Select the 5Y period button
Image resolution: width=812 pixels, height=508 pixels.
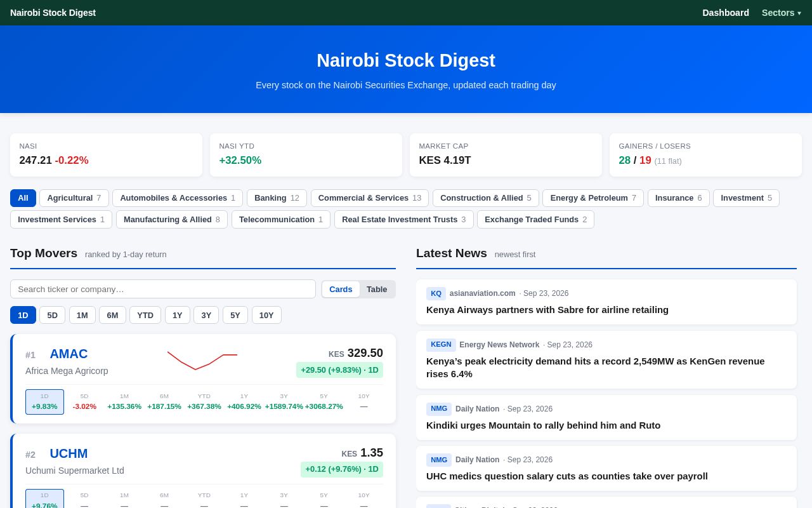click(x=235, y=315)
